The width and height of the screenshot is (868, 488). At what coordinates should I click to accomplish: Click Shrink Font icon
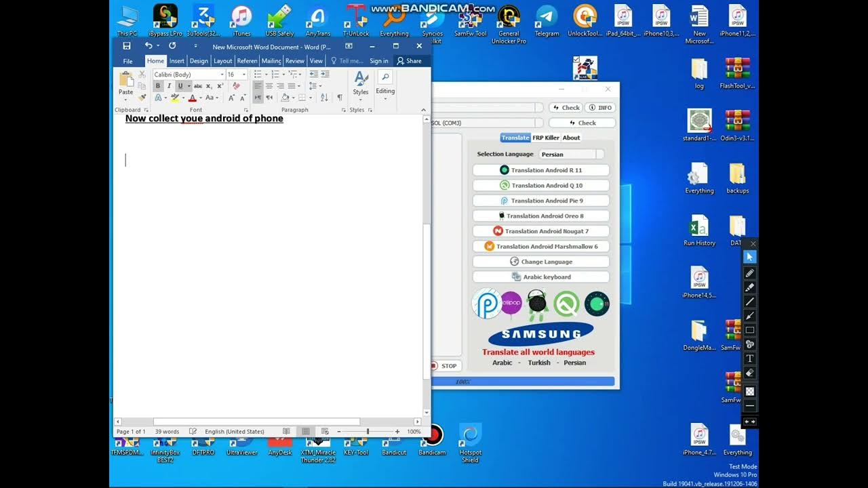point(243,98)
